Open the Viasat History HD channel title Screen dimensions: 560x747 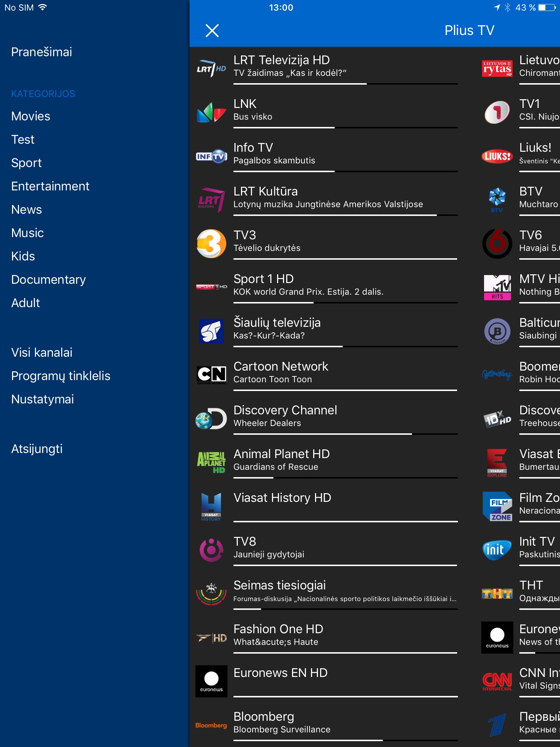282,498
